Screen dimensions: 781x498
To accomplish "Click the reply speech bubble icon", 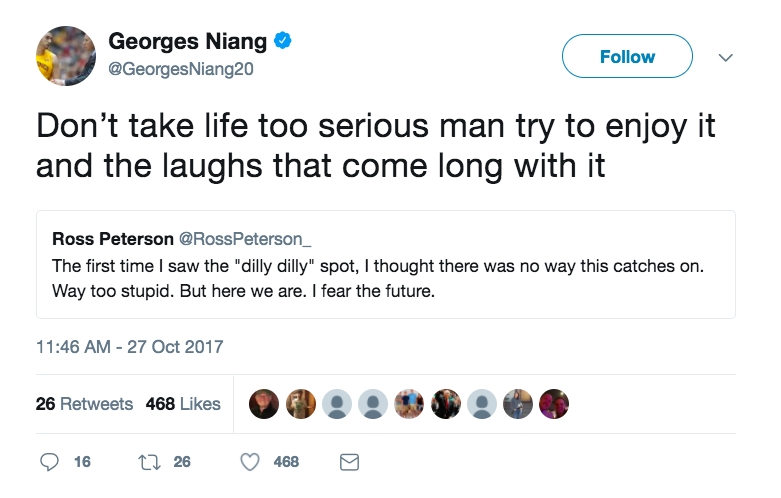I will (x=50, y=462).
